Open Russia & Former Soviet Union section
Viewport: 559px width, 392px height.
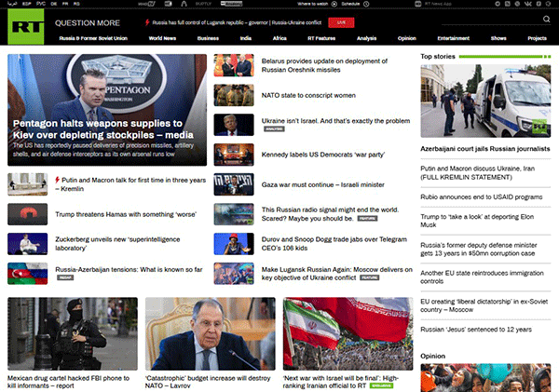(x=93, y=38)
